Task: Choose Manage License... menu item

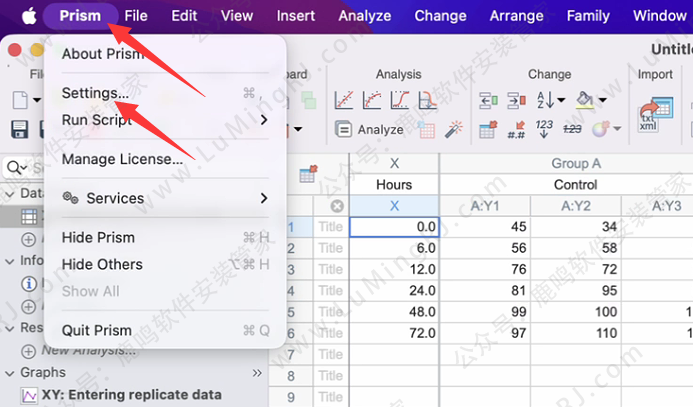Action: (122, 158)
